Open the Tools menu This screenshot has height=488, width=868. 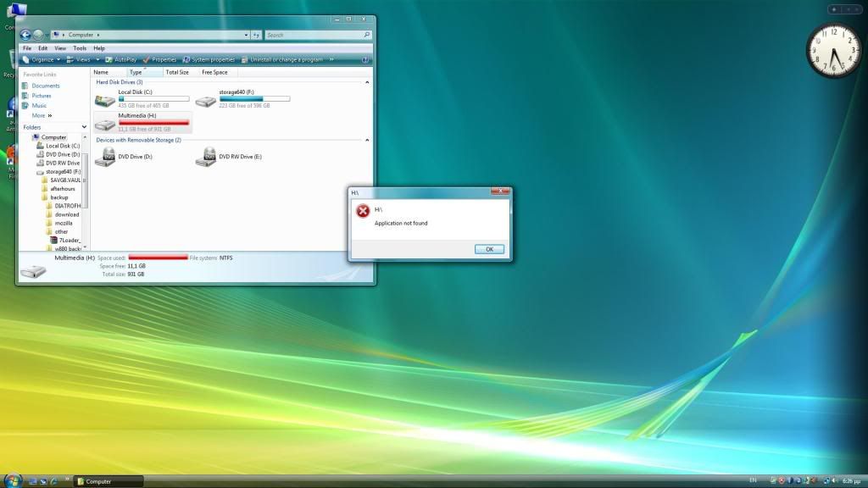pos(80,48)
